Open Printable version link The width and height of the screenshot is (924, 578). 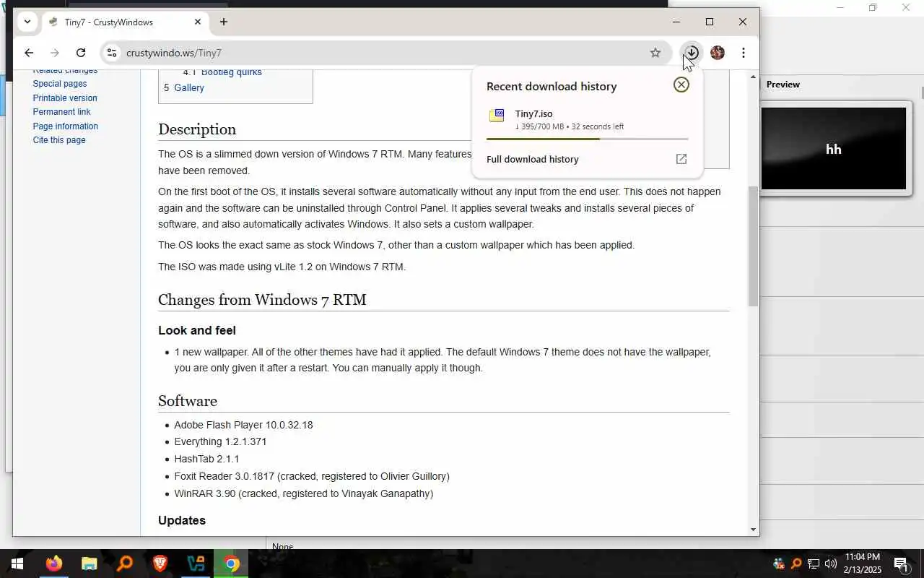coord(65,98)
